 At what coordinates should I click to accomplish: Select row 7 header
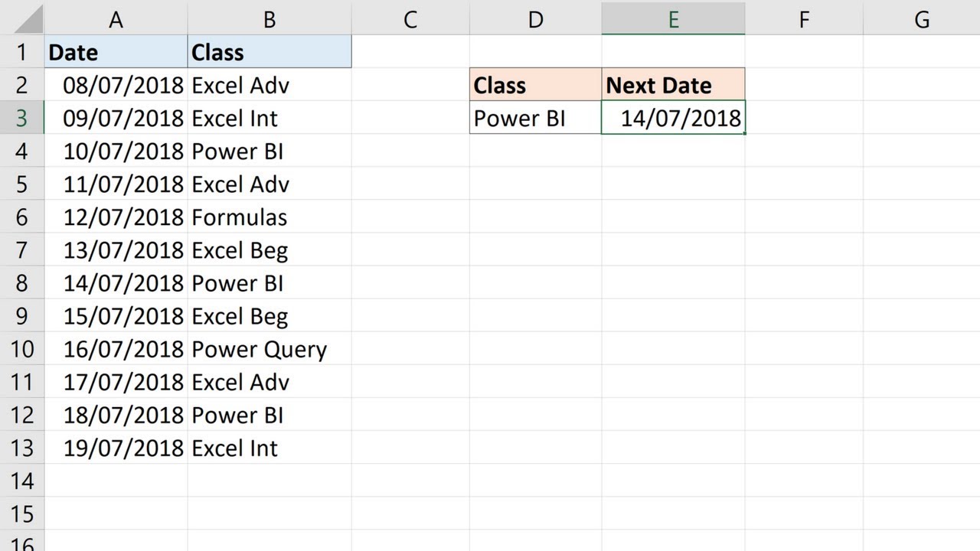coord(21,249)
